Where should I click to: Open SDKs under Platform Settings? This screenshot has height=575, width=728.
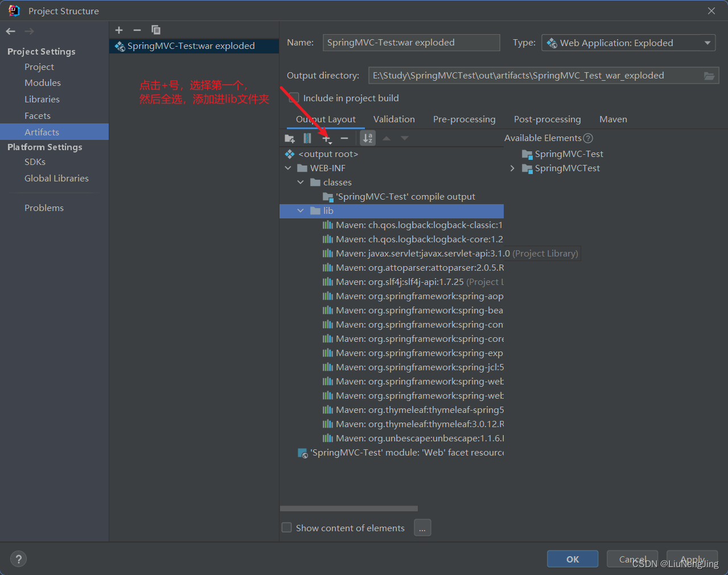[35, 162]
